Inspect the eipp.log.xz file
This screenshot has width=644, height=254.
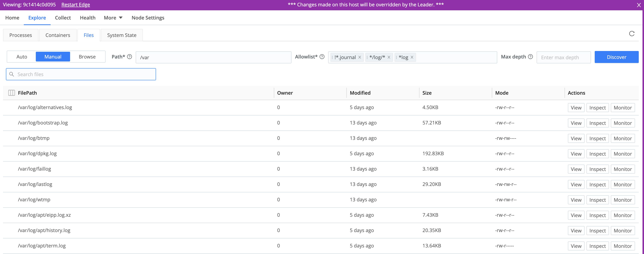click(x=598, y=215)
